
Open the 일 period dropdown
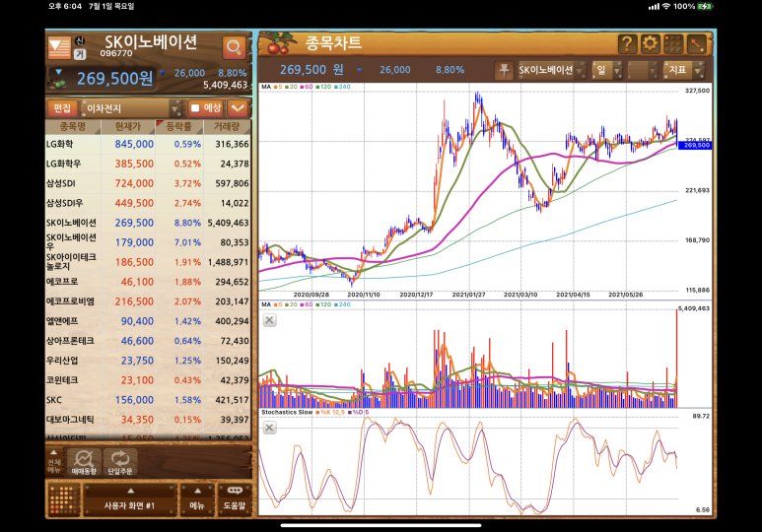(606, 71)
